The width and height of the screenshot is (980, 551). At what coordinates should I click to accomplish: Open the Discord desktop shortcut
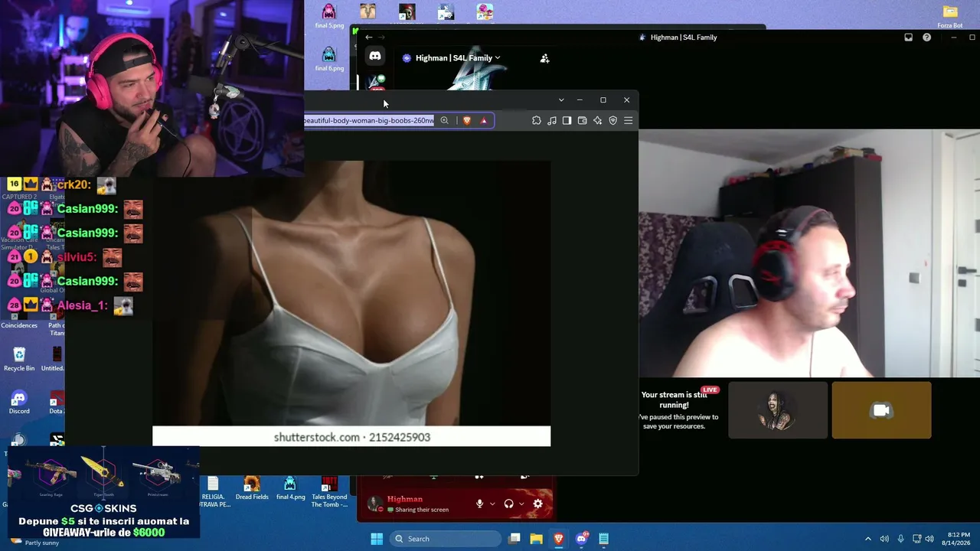tap(19, 403)
